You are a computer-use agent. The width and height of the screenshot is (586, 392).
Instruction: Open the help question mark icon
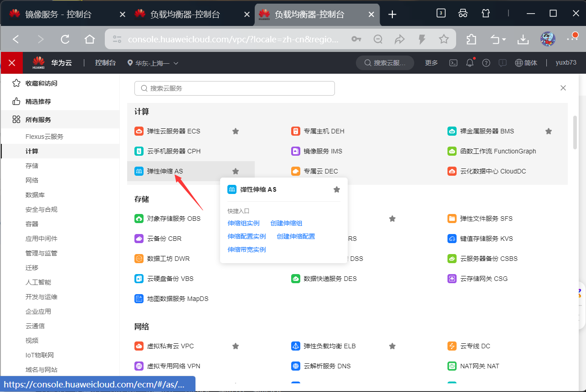coord(486,63)
